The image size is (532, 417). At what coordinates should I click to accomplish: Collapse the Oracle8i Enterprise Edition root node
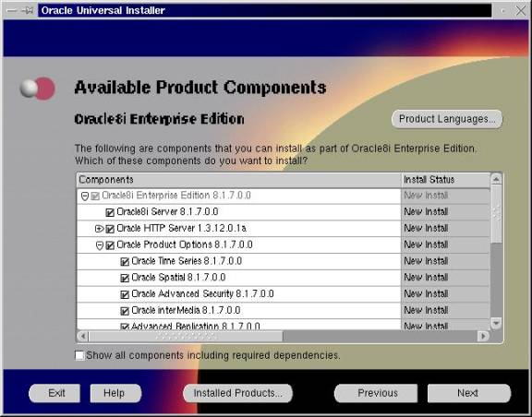[85, 197]
